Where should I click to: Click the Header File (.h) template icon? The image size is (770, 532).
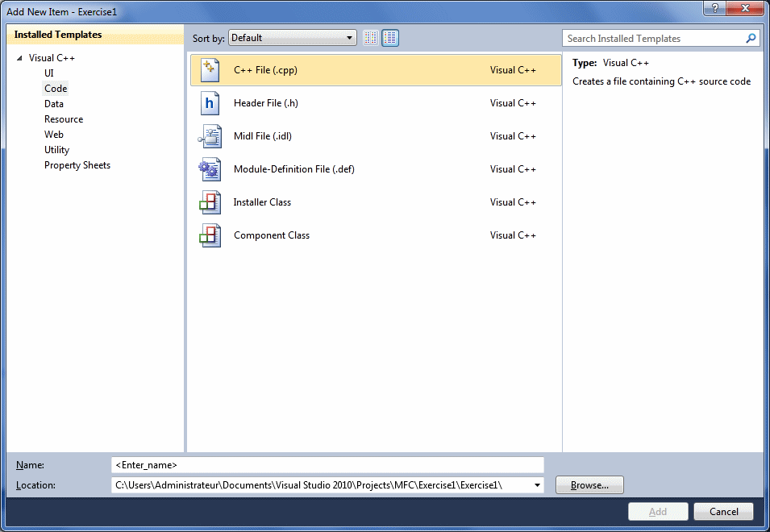click(x=210, y=102)
